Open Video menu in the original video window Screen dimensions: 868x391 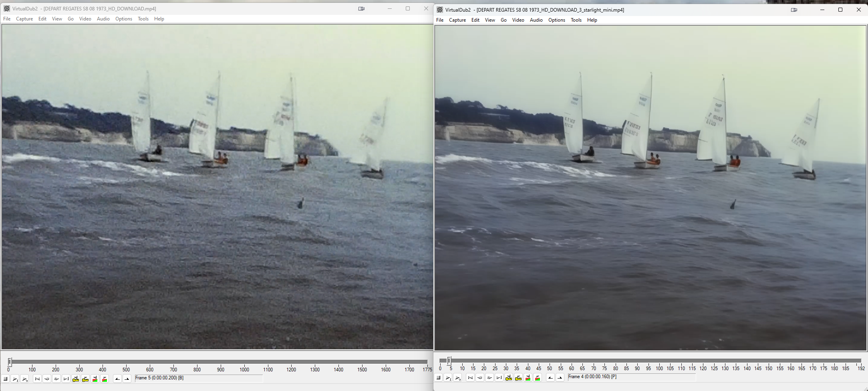(85, 19)
